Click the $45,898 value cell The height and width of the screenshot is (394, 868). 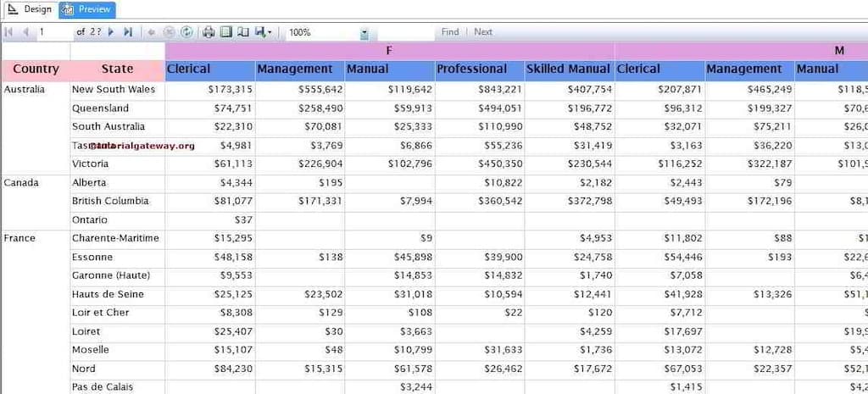point(390,258)
